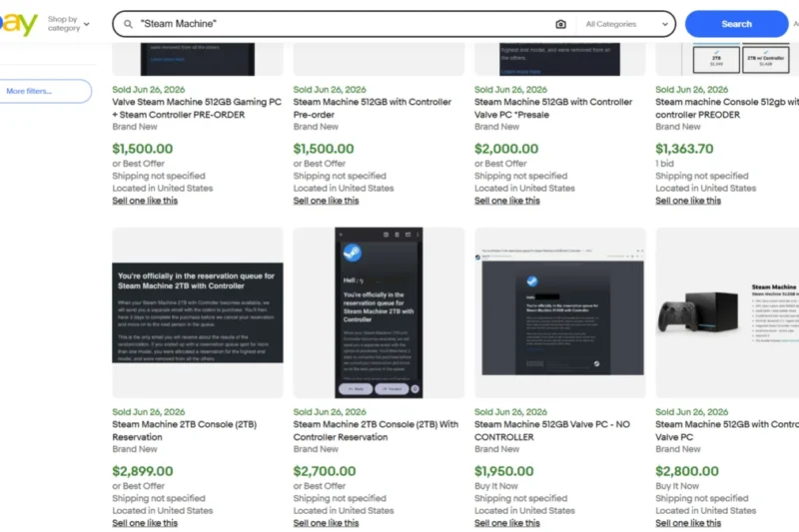This screenshot has height=532, width=799.
Task: Open the More filters button
Action: click(x=45, y=91)
